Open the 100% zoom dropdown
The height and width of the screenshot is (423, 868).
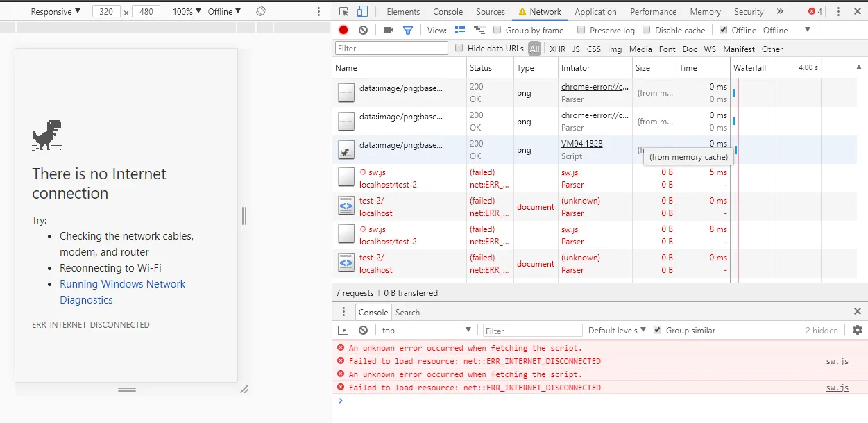coord(187,11)
